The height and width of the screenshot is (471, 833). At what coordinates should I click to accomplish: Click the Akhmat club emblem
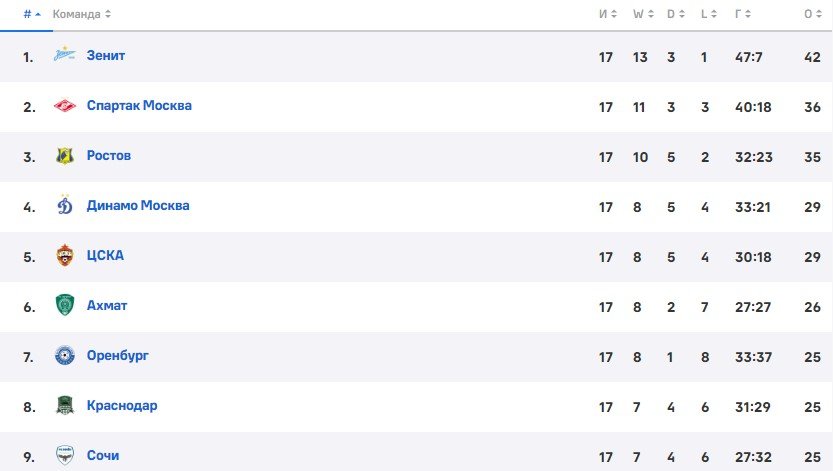(65, 306)
